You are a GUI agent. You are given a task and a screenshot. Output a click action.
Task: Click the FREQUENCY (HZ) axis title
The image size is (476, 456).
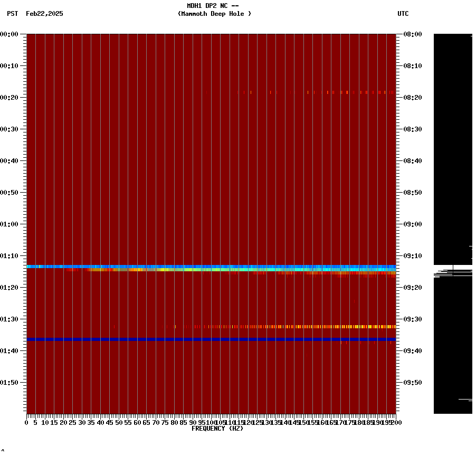pos(217,428)
